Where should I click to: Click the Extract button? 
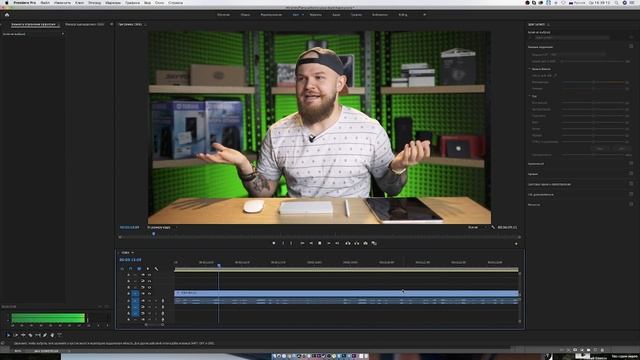point(356,243)
